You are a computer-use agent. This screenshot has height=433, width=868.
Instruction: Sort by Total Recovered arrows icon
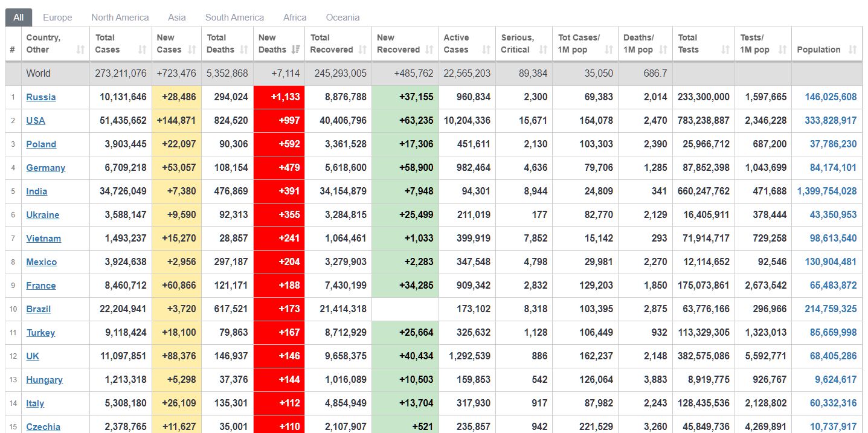tap(362, 50)
